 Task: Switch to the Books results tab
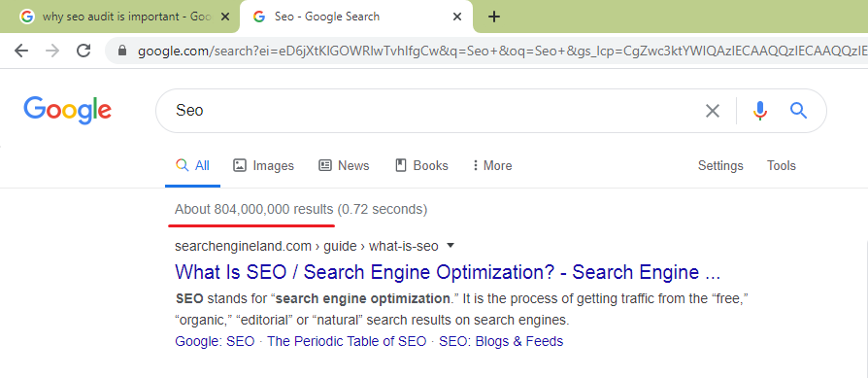pos(421,166)
